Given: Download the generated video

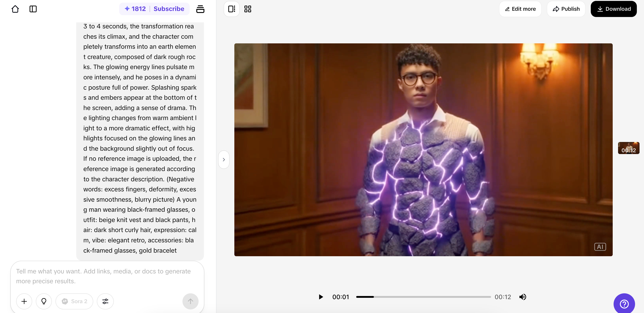Looking at the screenshot, I should pyautogui.click(x=614, y=9).
